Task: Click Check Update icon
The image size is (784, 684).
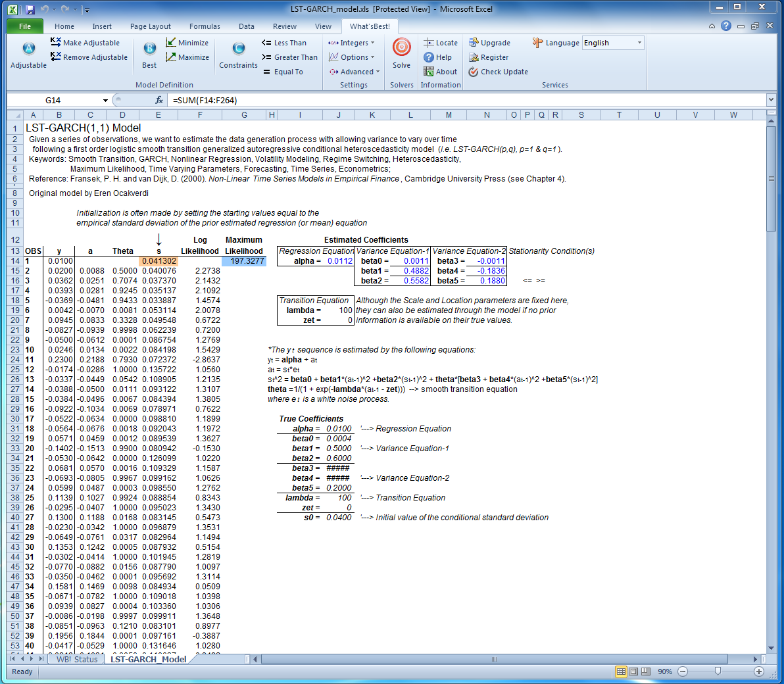Action: coord(474,72)
